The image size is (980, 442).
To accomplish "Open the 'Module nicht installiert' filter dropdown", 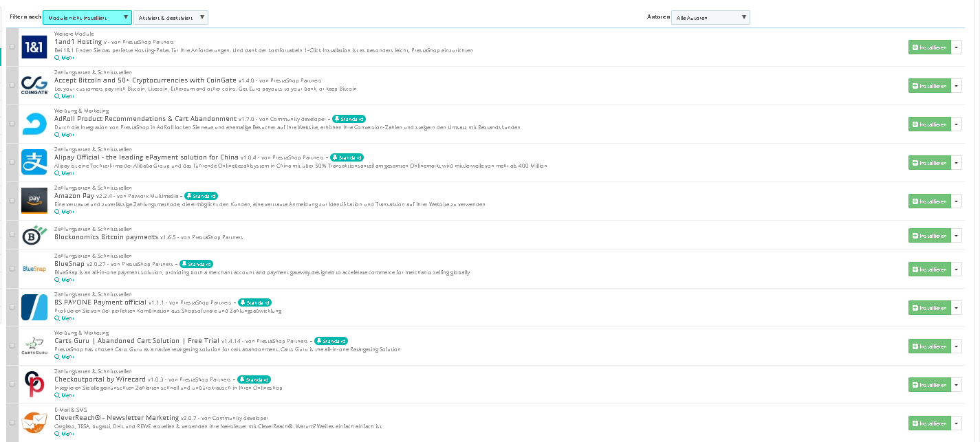I will (87, 17).
